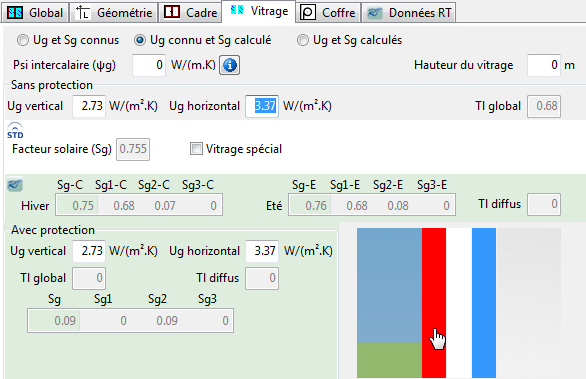Select the Vitrage tab
586x379 pixels.
(x=259, y=11)
